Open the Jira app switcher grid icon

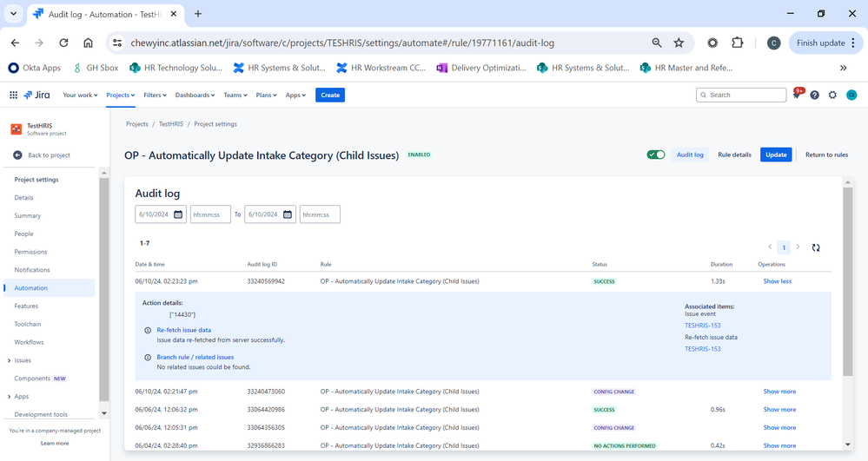[13, 95]
